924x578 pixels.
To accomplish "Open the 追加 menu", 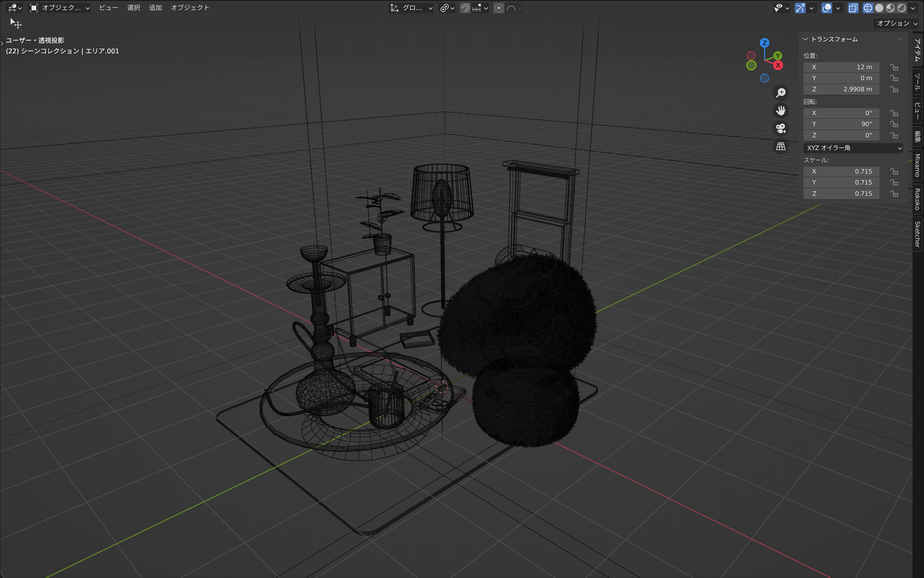I will 155,8.
